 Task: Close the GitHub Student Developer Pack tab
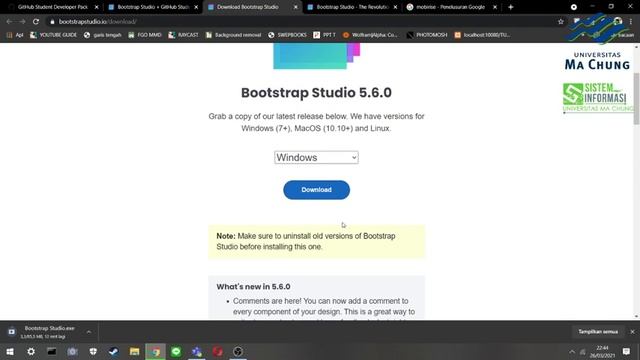[96, 7]
